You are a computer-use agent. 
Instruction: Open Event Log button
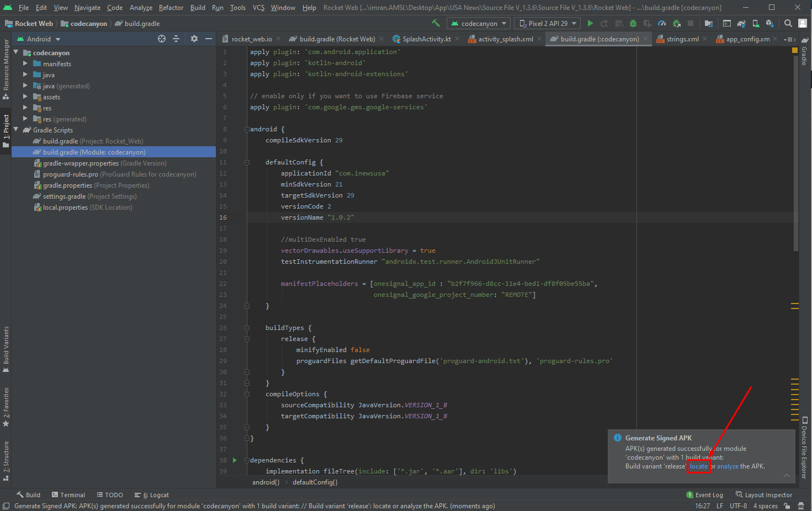tap(704, 495)
